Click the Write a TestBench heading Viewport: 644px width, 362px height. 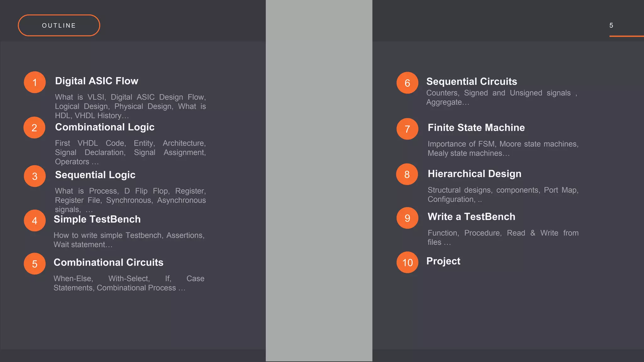[x=471, y=217]
